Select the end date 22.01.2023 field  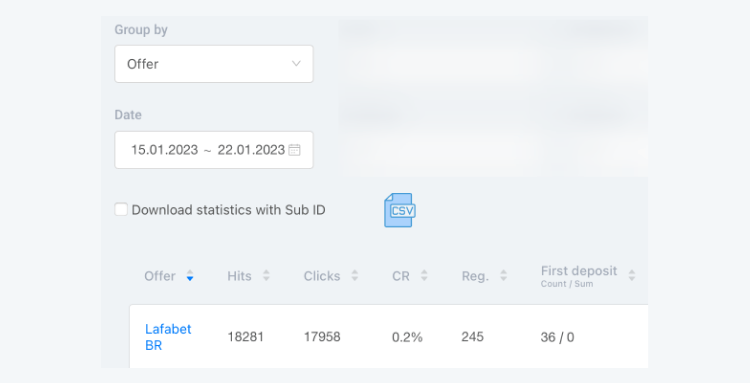251,150
